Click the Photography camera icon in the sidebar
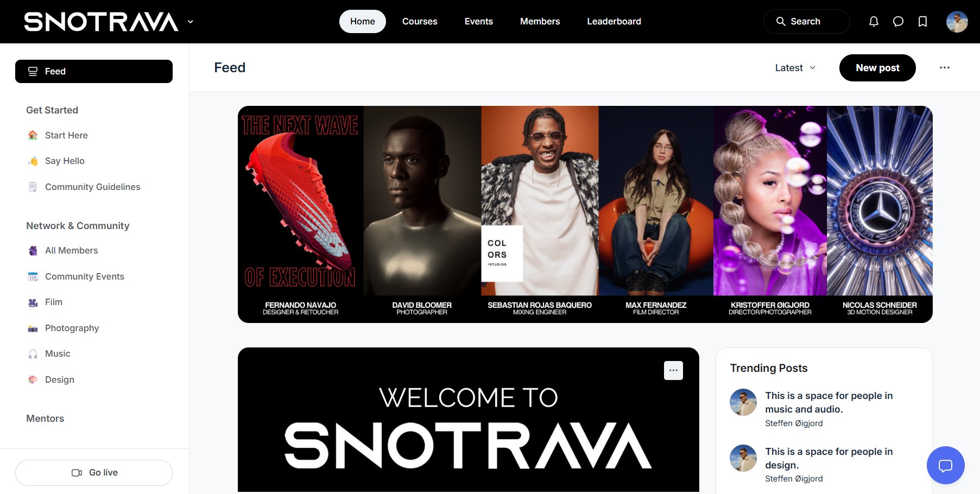 (33, 328)
